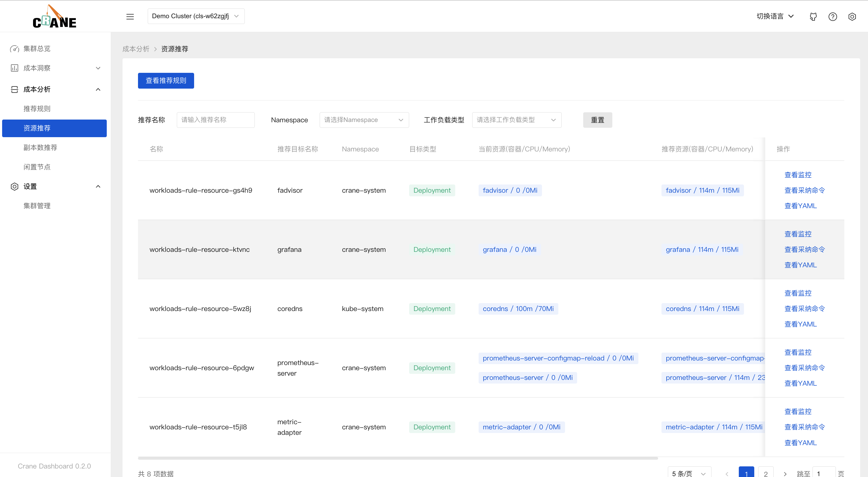
Task: Click the help question mark icon
Action: (832, 16)
